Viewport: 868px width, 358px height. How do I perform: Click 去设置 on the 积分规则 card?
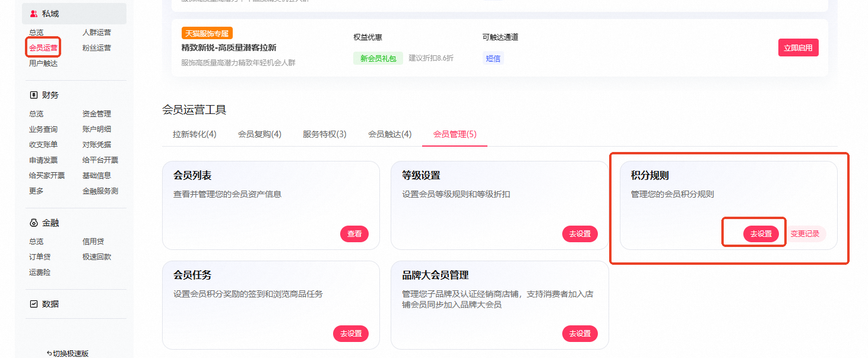click(x=761, y=234)
